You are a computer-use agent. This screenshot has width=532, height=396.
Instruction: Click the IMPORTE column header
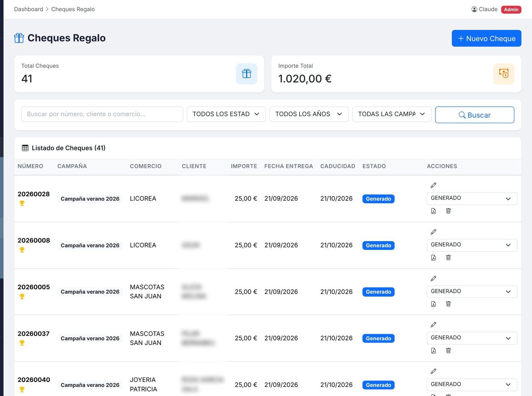[x=244, y=166]
